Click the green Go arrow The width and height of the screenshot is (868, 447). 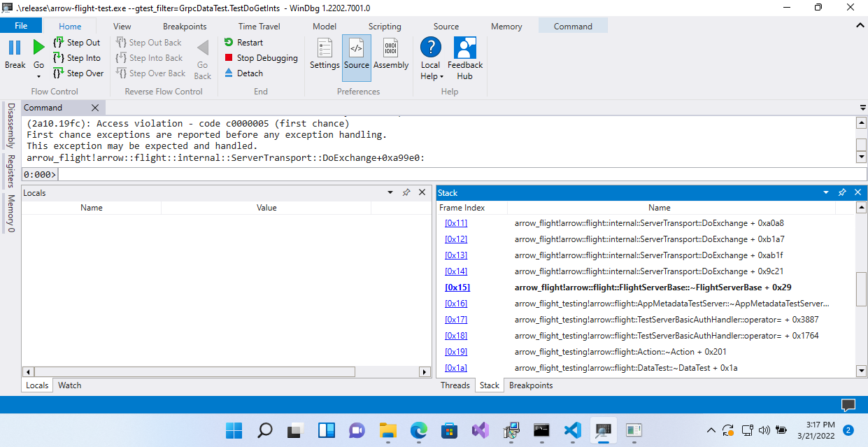39,48
